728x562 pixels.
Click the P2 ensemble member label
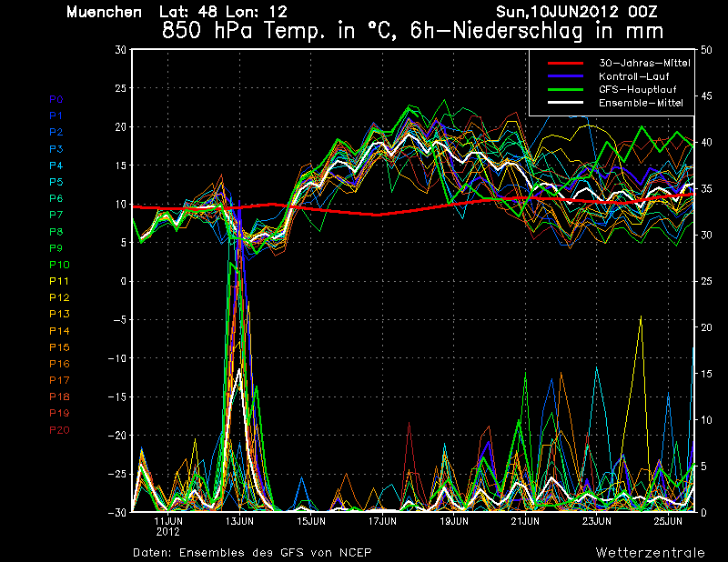click(x=56, y=132)
